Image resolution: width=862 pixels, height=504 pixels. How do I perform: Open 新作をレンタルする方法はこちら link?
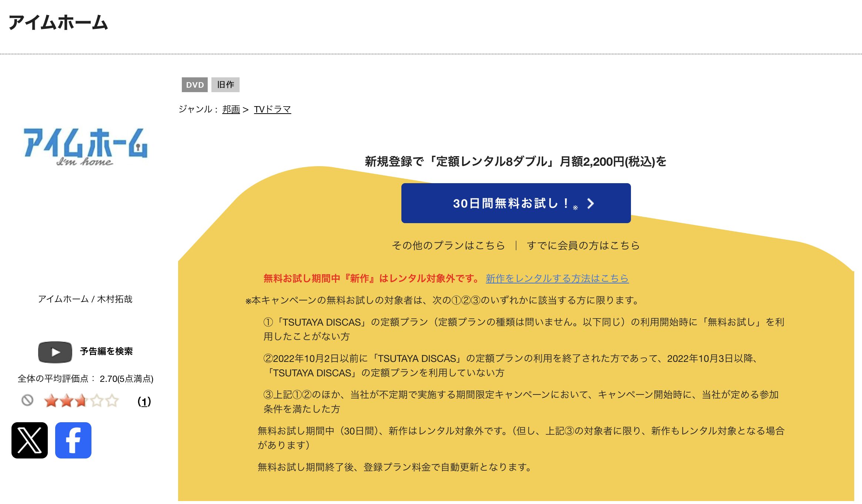557,278
